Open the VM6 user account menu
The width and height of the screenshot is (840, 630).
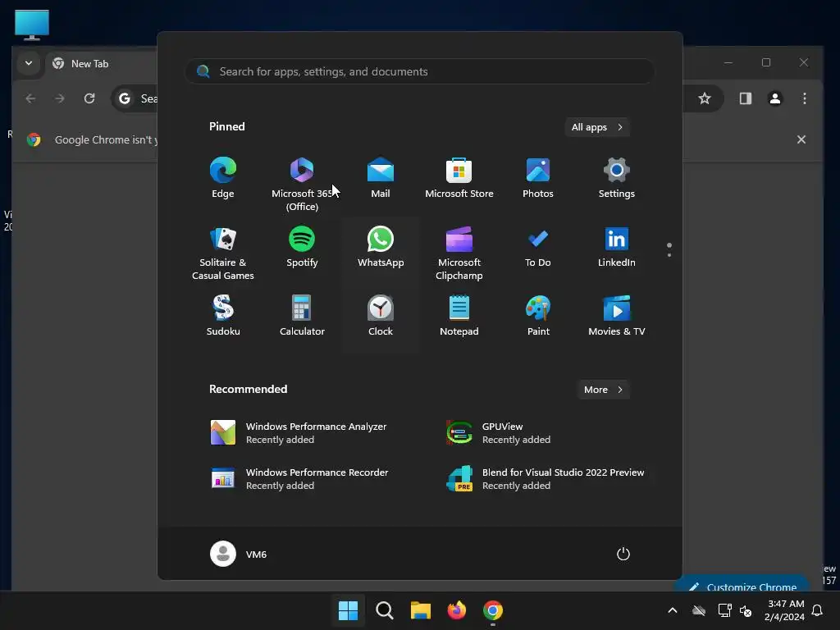click(239, 554)
